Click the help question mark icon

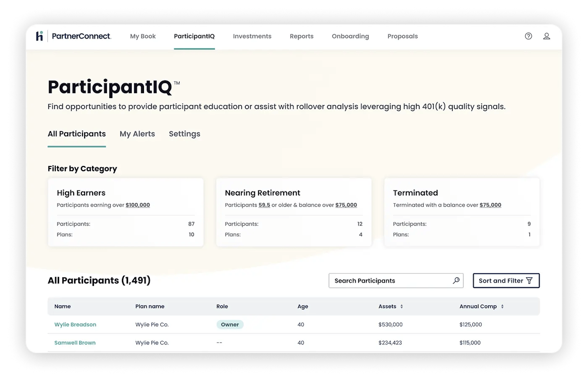pos(528,36)
